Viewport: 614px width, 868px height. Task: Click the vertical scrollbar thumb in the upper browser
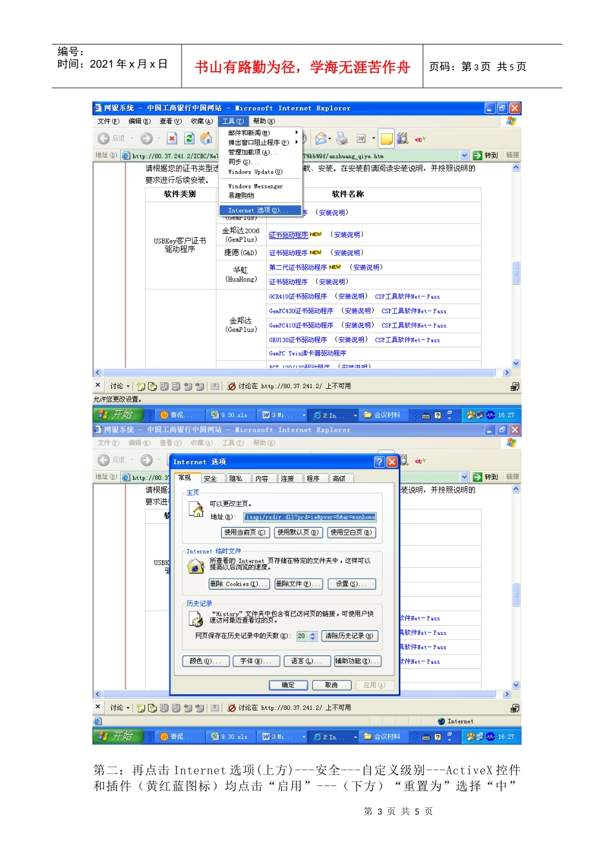pyautogui.click(x=516, y=273)
